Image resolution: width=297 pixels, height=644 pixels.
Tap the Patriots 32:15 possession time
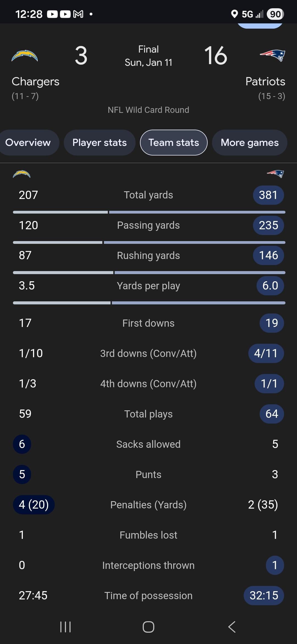(264, 596)
